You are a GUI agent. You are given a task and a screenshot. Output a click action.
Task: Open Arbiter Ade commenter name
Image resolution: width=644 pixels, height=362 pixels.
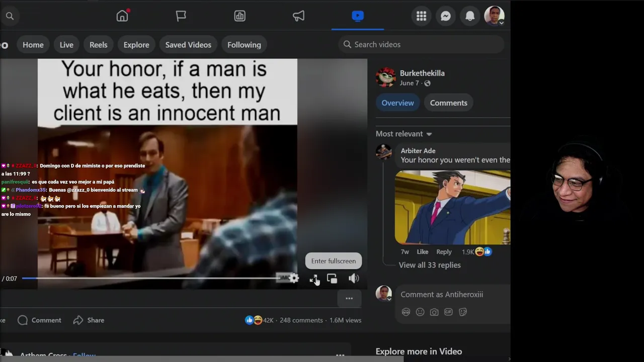tap(418, 151)
